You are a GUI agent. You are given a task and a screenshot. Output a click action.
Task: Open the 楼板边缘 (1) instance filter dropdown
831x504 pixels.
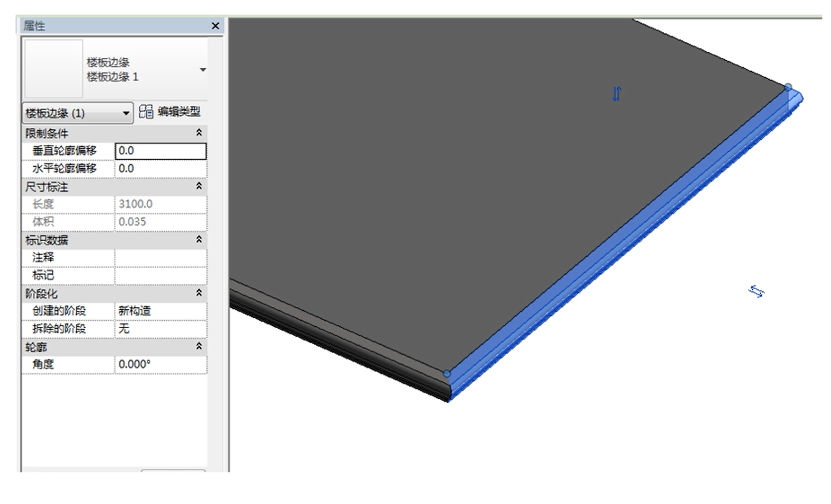127,113
